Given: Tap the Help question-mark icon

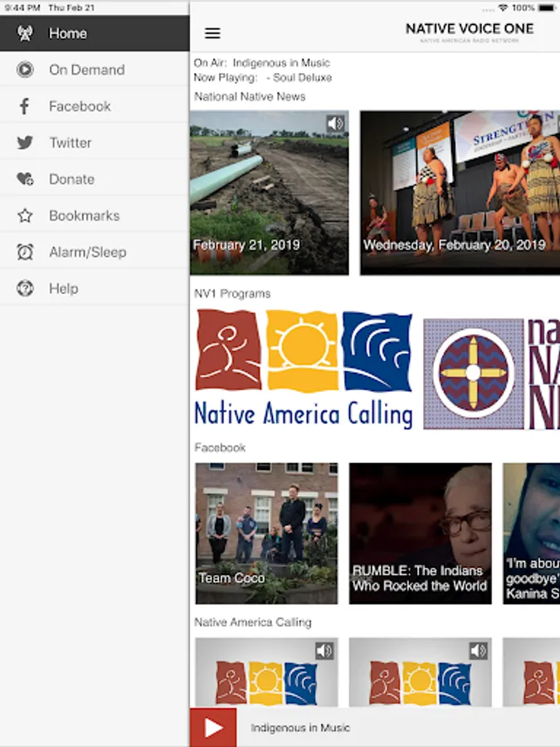Looking at the screenshot, I should pyautogui.click(x=25, y=288).
